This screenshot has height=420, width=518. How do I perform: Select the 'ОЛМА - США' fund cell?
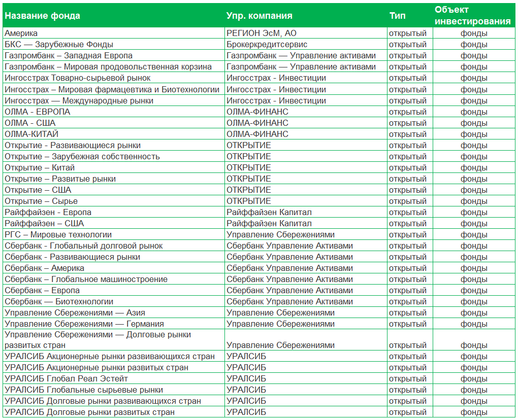(x=30, y=123)
